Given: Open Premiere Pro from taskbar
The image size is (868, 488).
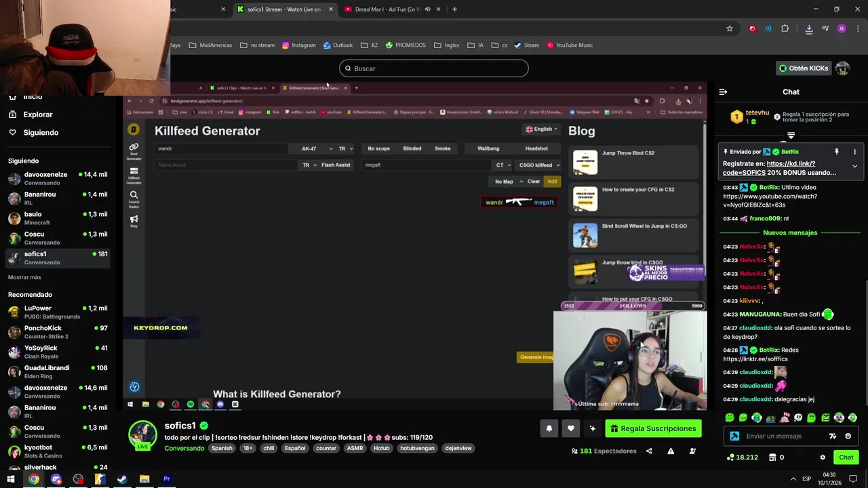Looking at the screenshot, I should (x=166, y=479).
